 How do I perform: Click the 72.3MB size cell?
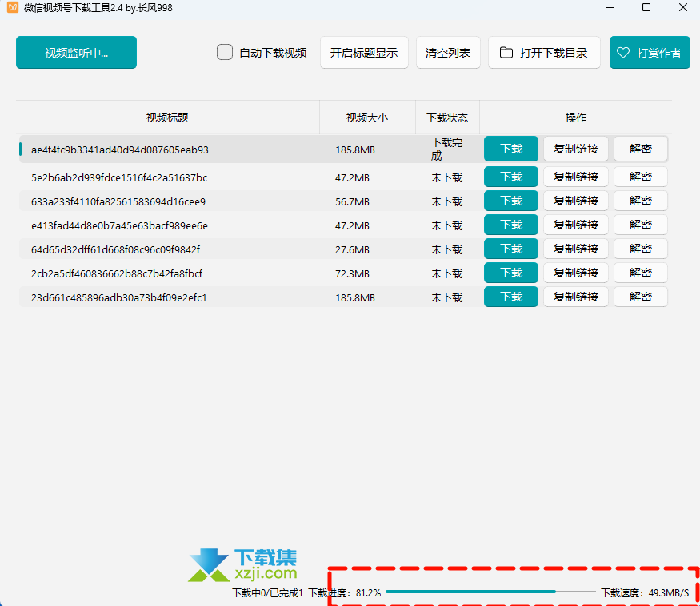point(352,274)
